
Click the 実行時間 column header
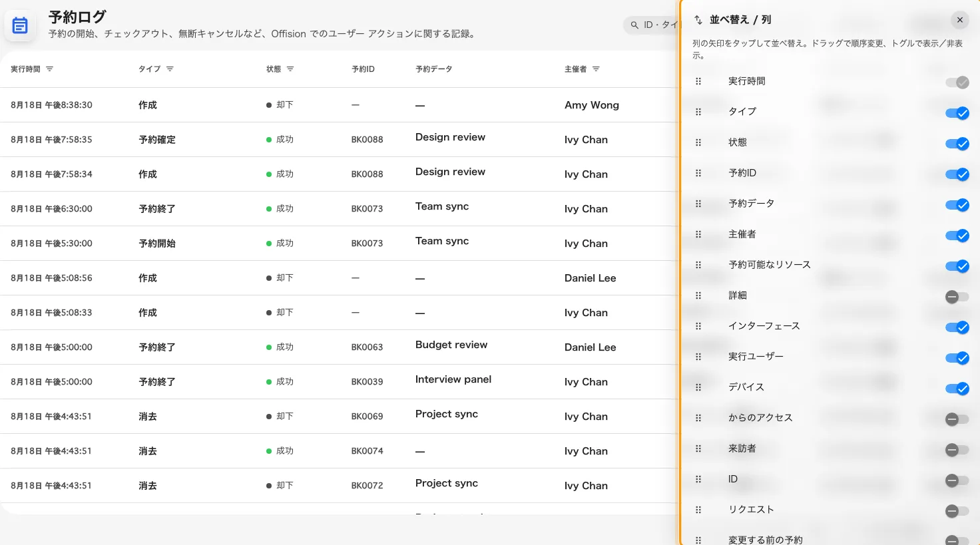click(25, 69)
